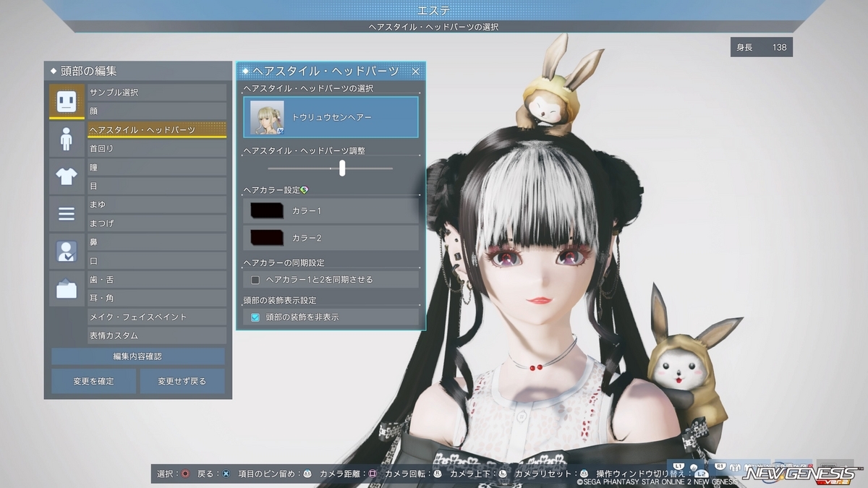868x488 pixels.
Task: Open 歯・舌 menu item
Action: tap(157, 279)
